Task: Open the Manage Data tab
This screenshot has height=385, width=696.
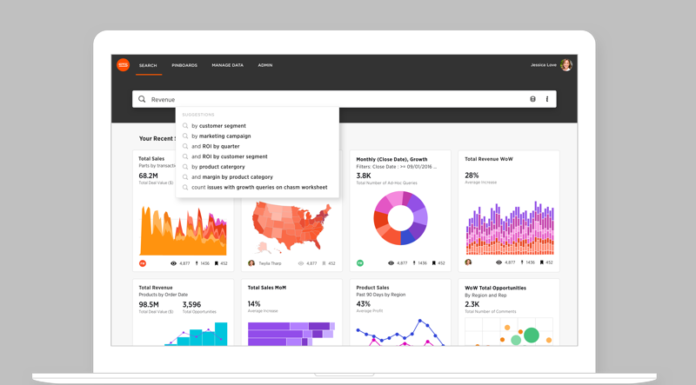Action: tap(227, 65)
